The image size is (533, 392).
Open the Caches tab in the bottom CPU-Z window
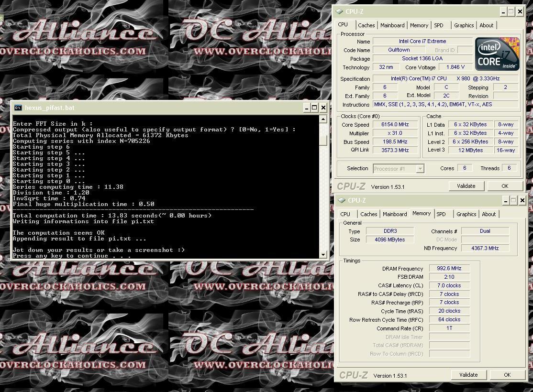[x=368, y=214]
